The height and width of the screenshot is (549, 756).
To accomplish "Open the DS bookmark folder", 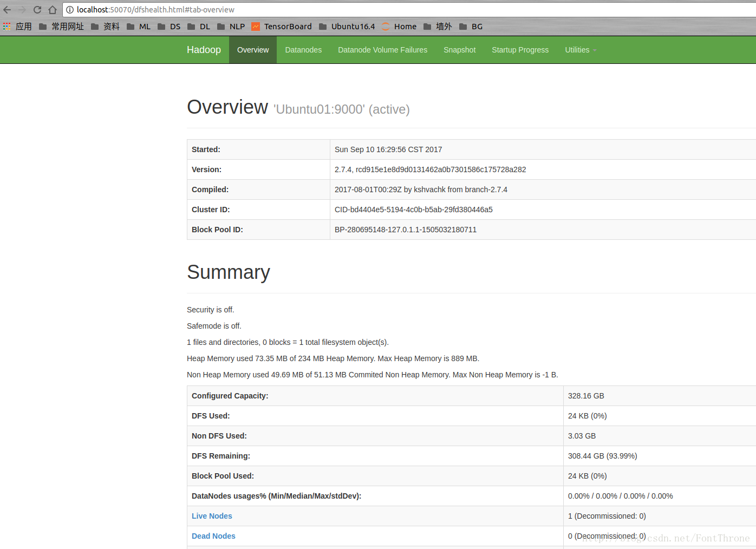I will (169, 27).
